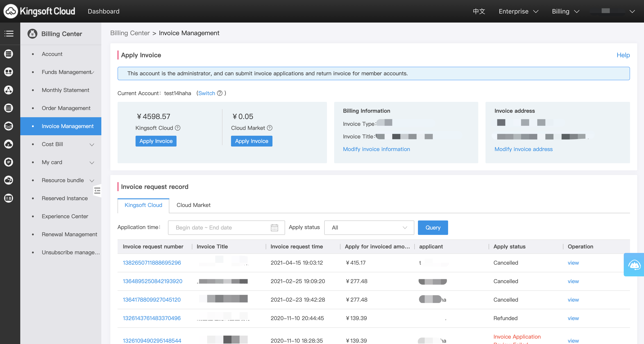Open the Enterprise dropdown

click(x=519, y=11)
